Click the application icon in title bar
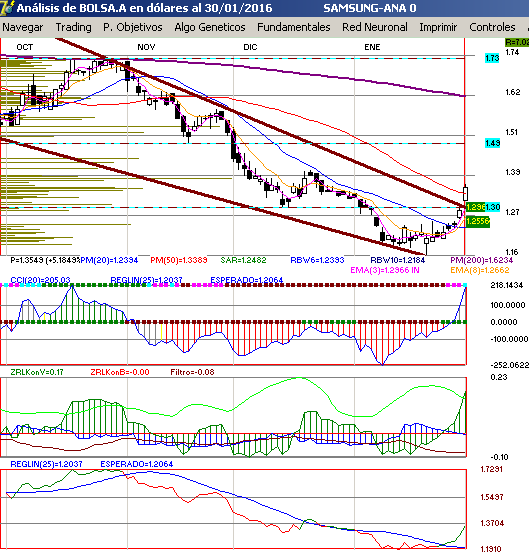 click(x=6, y=8)
